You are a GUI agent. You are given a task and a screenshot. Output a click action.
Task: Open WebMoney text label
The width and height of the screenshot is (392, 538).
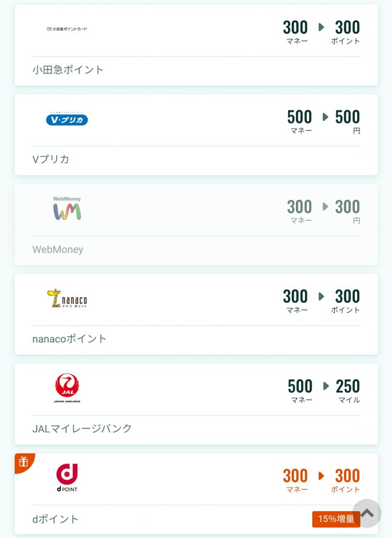tap(58, 250)
